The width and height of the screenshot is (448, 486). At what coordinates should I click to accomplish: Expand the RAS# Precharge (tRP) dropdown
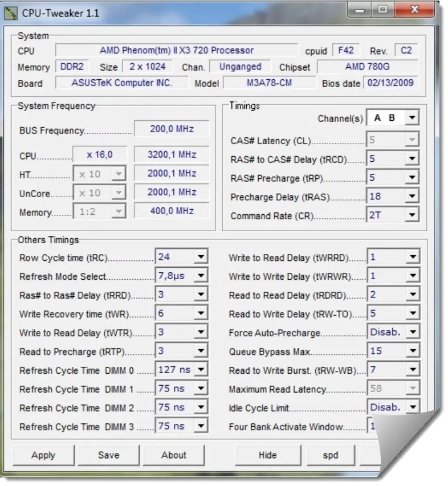pos(393,178)
